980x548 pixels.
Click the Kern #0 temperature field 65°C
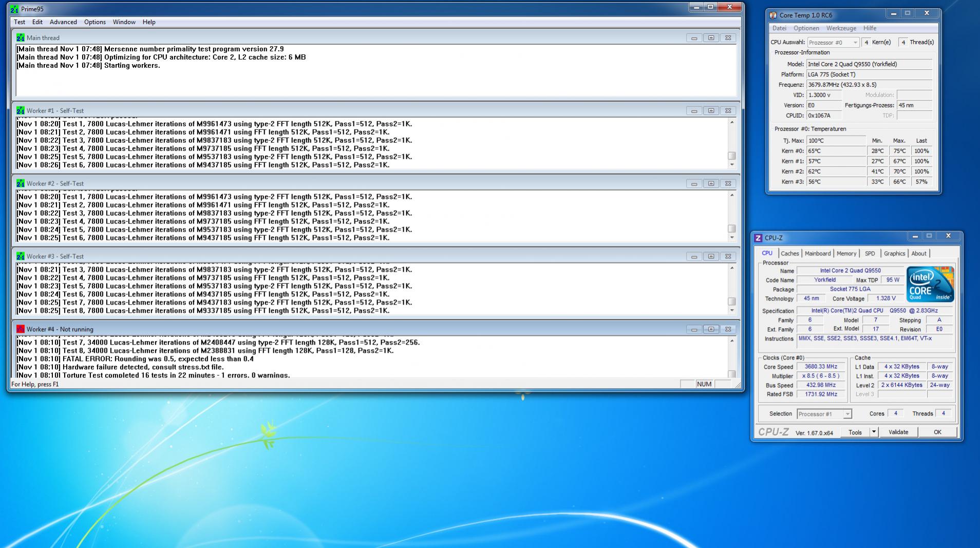point(837,151)
